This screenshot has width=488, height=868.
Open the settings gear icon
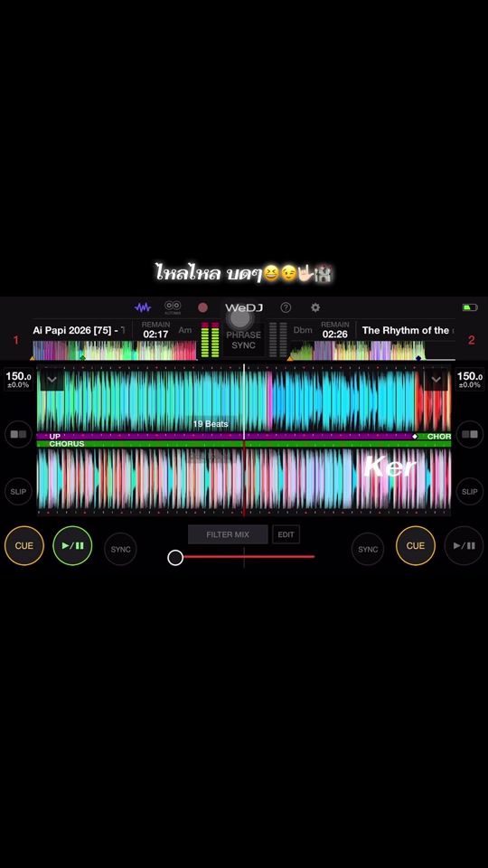coord(315,307)
